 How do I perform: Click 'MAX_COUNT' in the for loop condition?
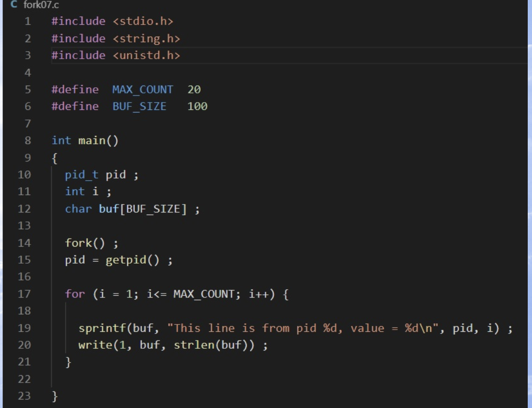[204, 294]
